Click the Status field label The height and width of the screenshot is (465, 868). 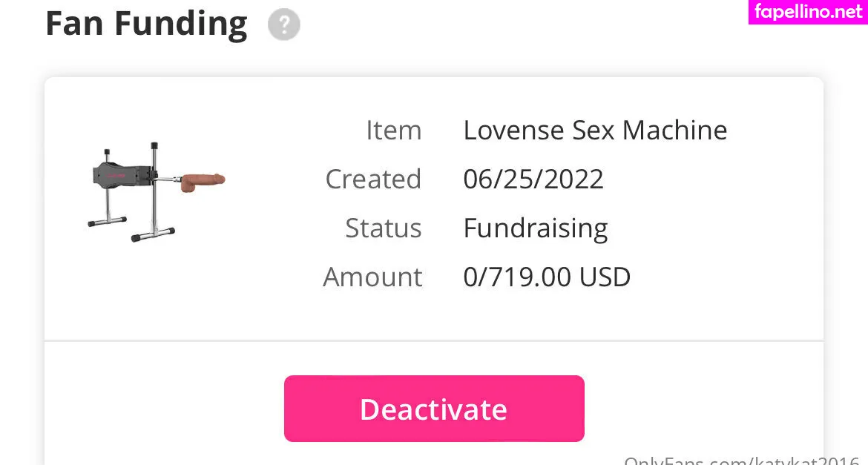pos(383,228)
